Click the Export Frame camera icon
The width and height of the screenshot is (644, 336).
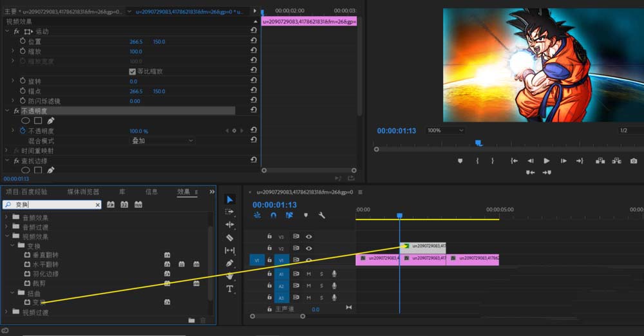click(634, 161)
